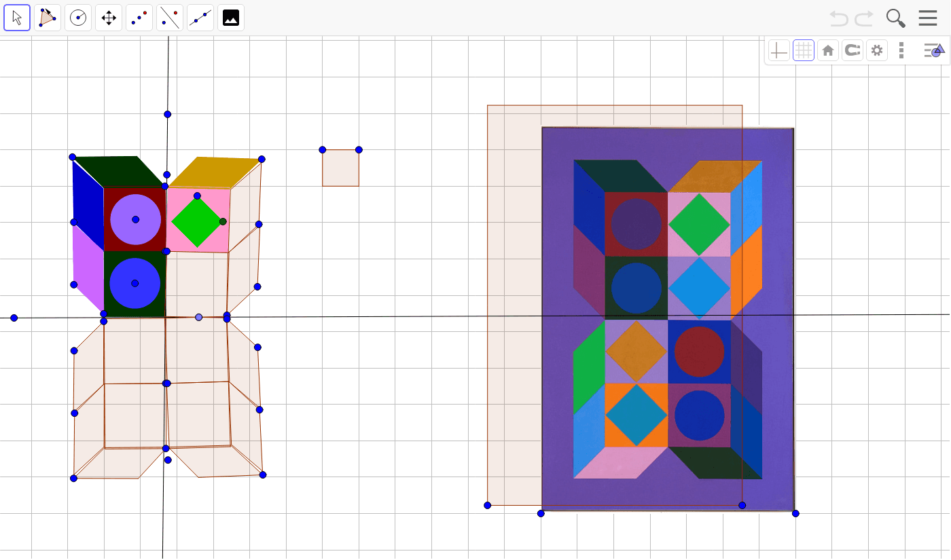Open point capturing magnet options

pyautogui.click(x=853, y=50)
